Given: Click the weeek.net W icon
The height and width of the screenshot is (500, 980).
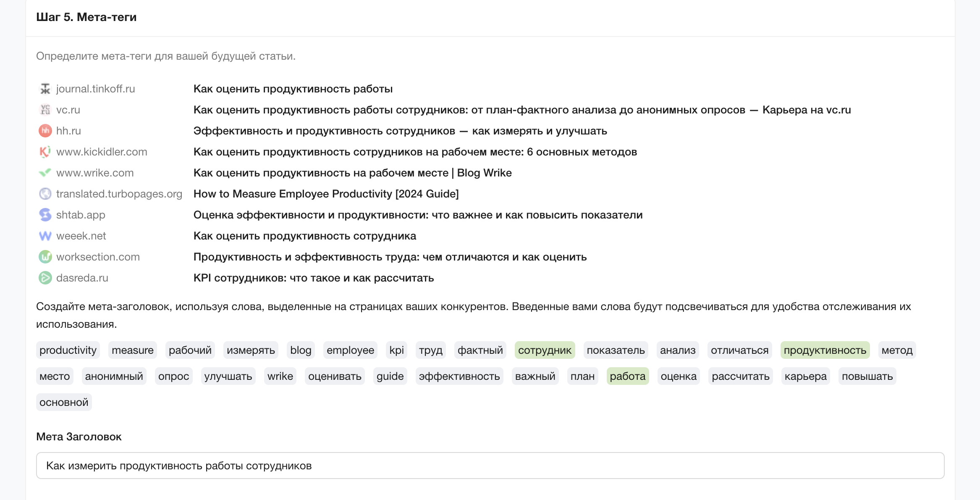Looking at the screenshot, I should 45,236.
